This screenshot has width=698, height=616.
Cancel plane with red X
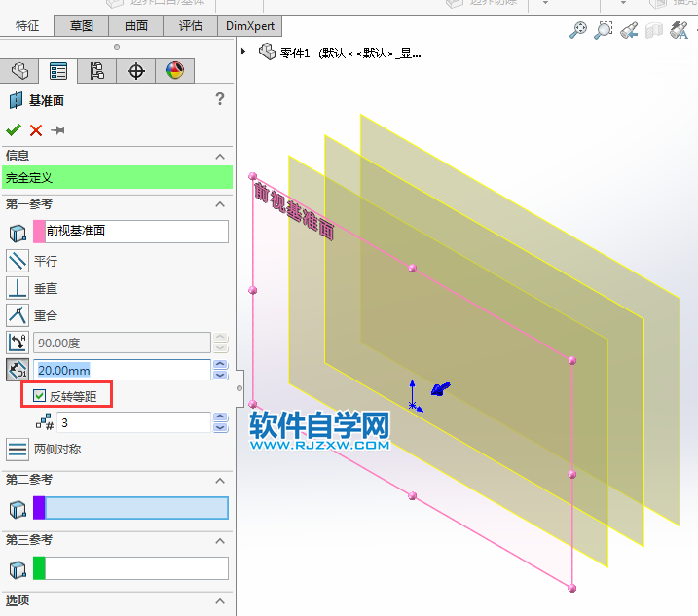(x=36, y=130)
